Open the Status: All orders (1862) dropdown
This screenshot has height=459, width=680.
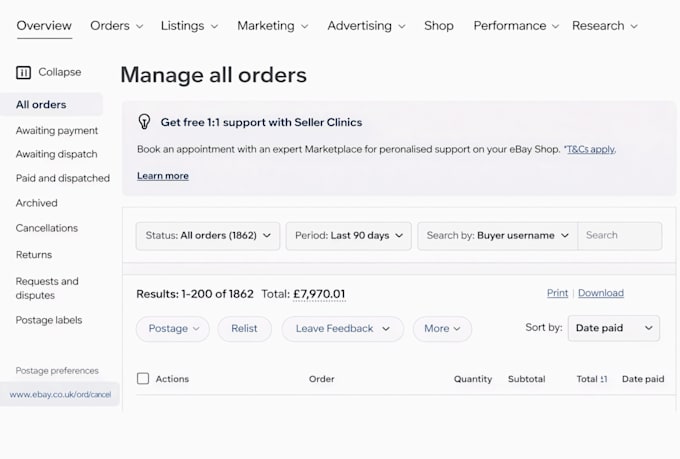[x=208, y=236]
